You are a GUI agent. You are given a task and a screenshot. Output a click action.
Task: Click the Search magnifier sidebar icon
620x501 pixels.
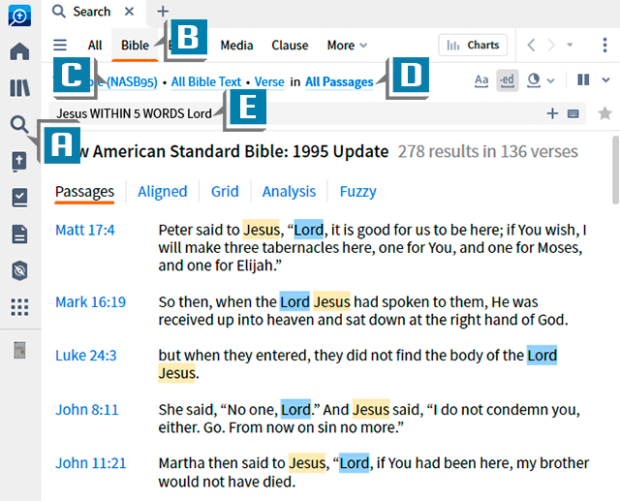[19, 124]
